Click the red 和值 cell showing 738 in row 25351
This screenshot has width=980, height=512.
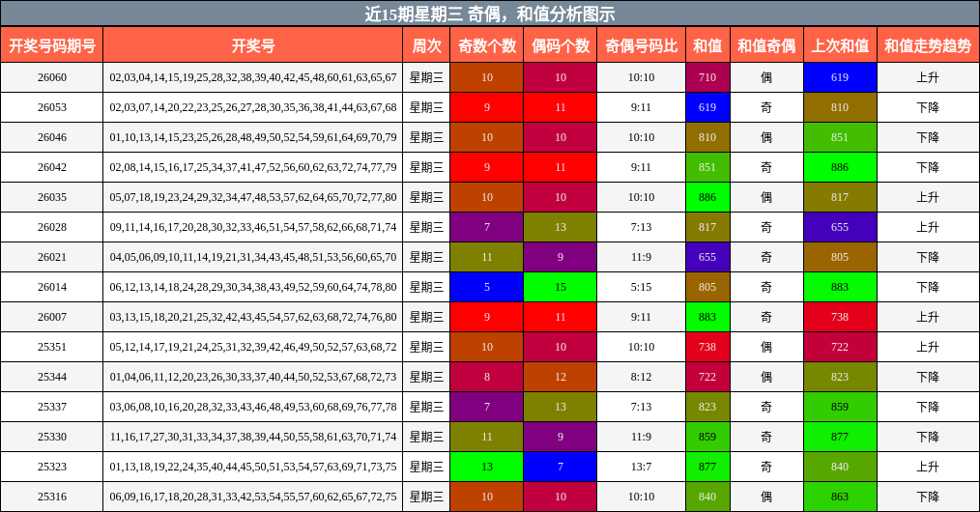707,347
